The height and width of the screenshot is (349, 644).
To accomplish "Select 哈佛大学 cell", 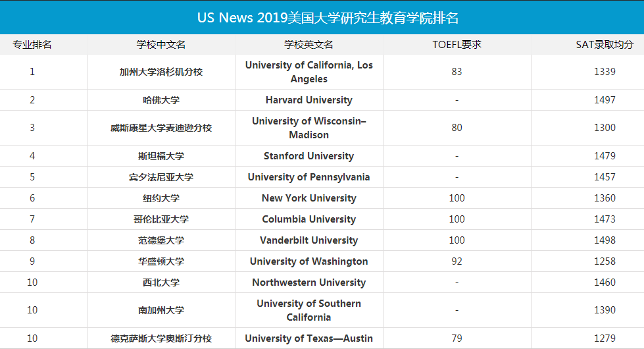I will [161, 100].
